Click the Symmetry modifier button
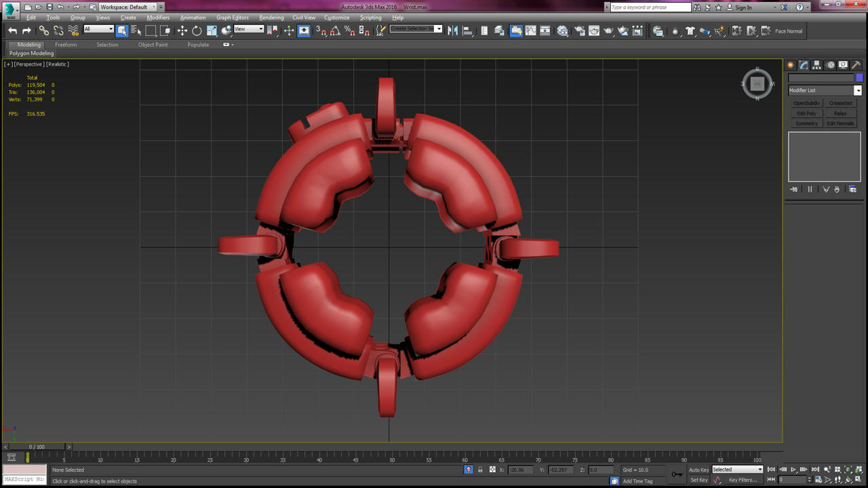 [x=806, y=123]
